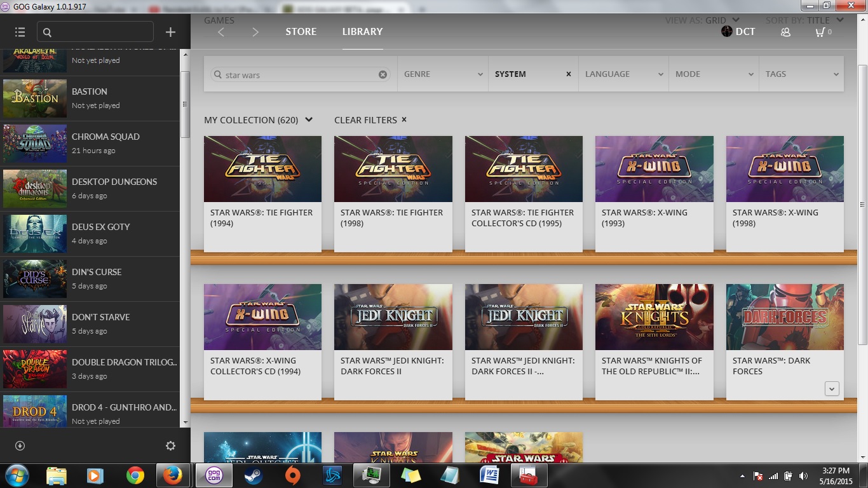The image size is (868, 488).
Task: Click the plus add game icon
Action: point(170,32)
